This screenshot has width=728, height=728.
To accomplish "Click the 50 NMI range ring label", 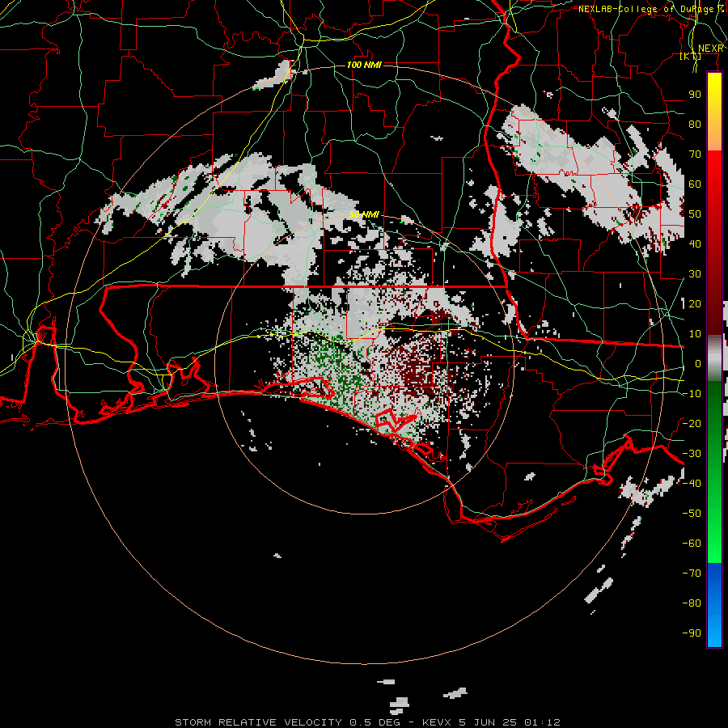I will 364,214.
